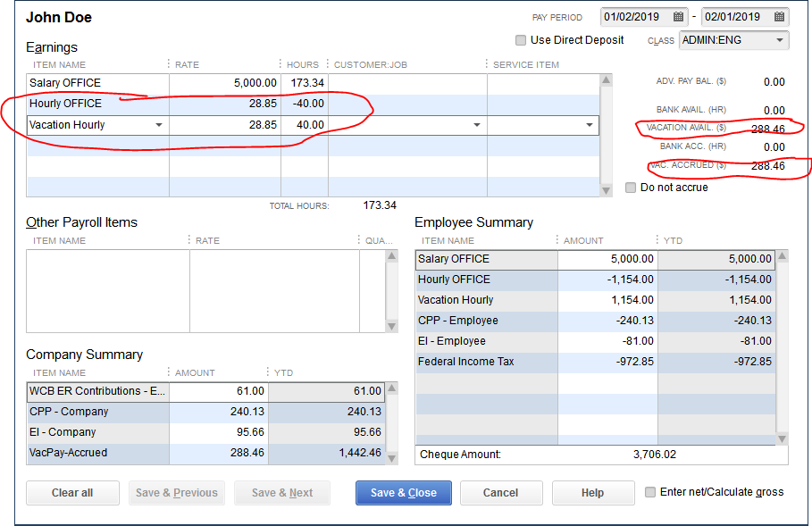
Task: Click Employee Summary scroll up arrow
Action: [782, 255]
